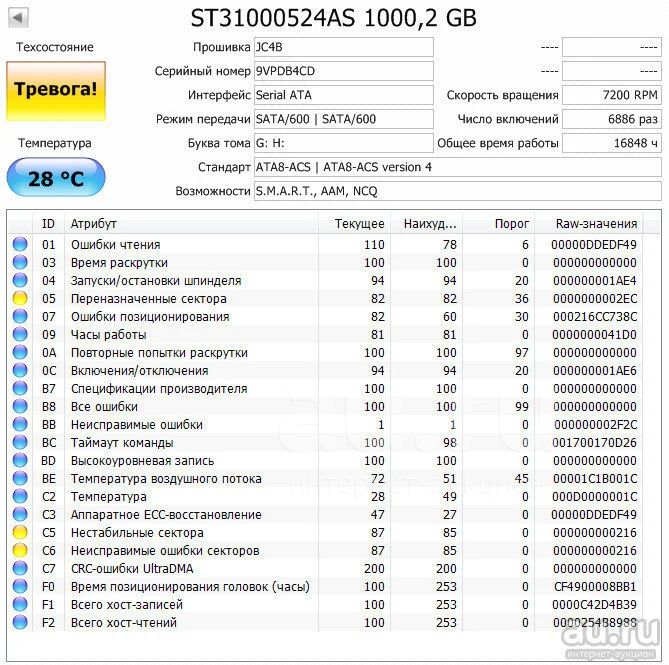Click blue status icon for Время раскрутки
The height and width of the screenshot is (665, 669).
tap(20, 262)
